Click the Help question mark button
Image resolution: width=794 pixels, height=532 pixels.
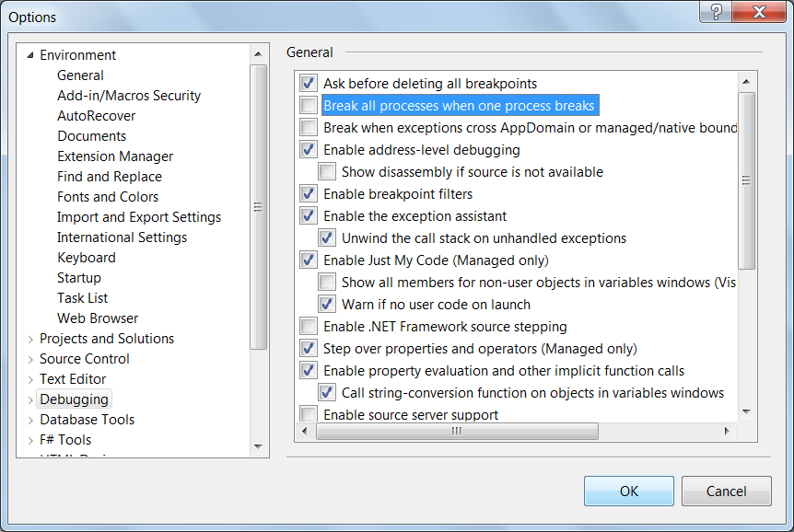(716, 11)
